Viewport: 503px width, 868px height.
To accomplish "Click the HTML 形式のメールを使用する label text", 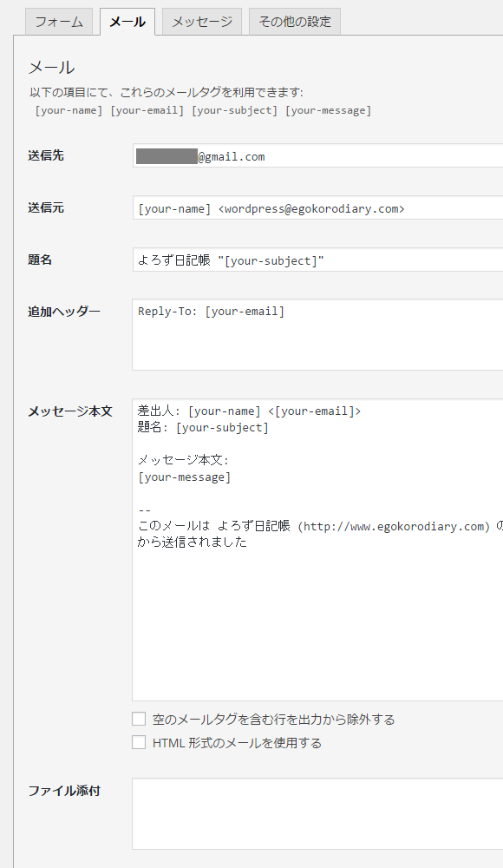I will click(x=237, y=743).
